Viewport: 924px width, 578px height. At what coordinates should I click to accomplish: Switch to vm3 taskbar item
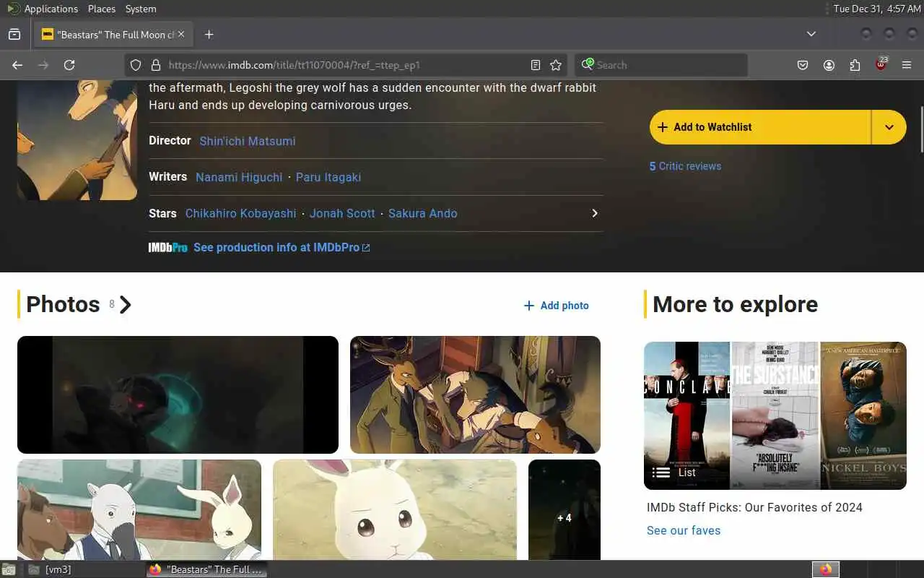(x=58, y=569)
